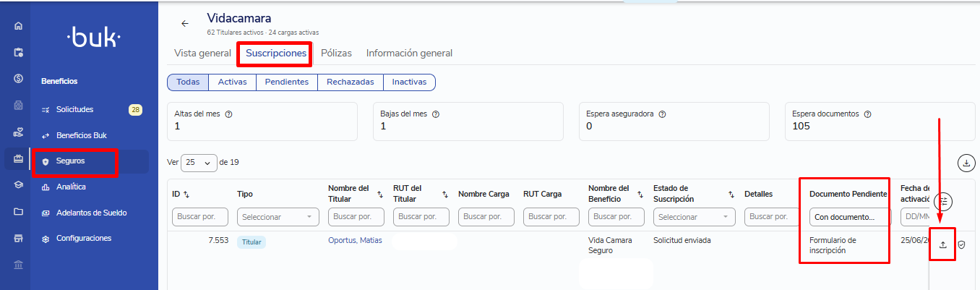Viewport: 980px width, 290px height.
Task: Filter subscriptions by Activas
Action: (232, 82)
